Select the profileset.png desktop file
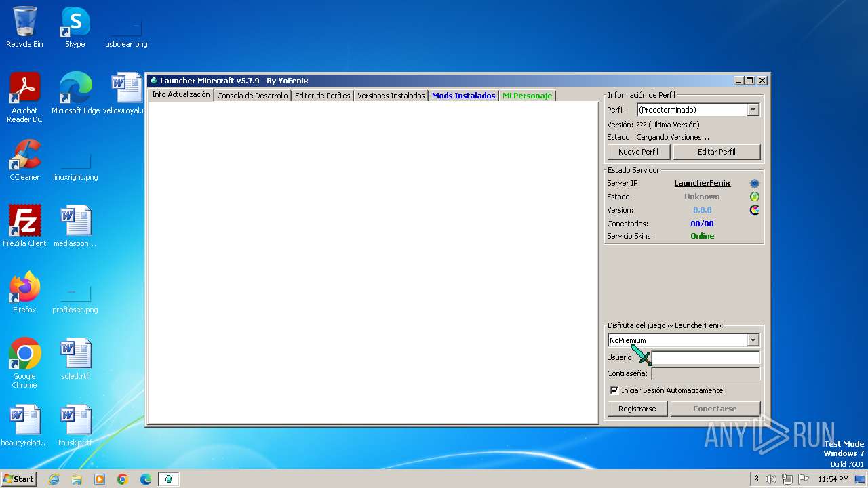 point(75,299)
